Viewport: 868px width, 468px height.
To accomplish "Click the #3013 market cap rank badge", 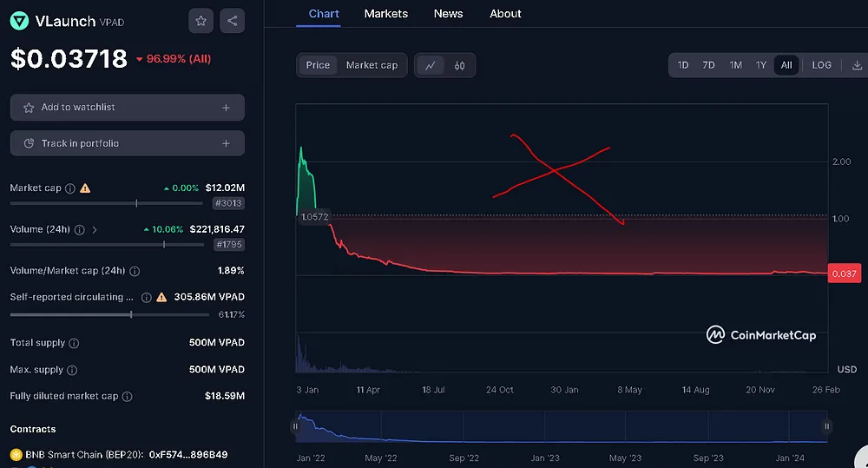I will click(228, 203).
